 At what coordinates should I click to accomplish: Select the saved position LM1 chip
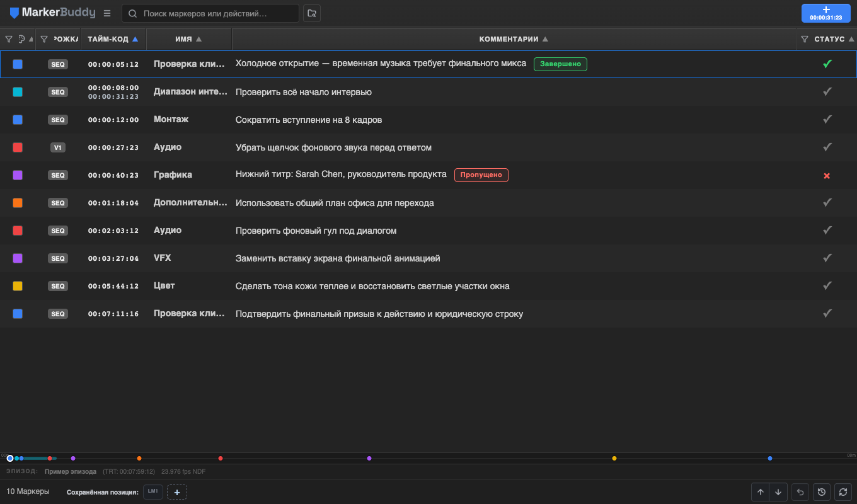click(153, 491)
